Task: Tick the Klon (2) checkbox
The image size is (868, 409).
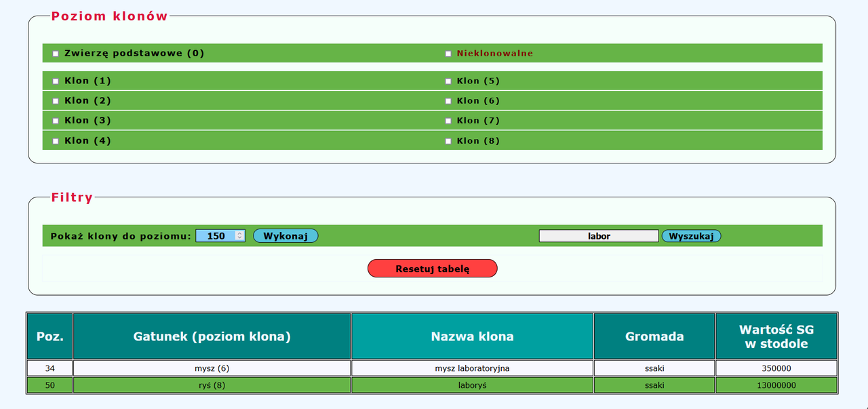Action: point(56,101)
